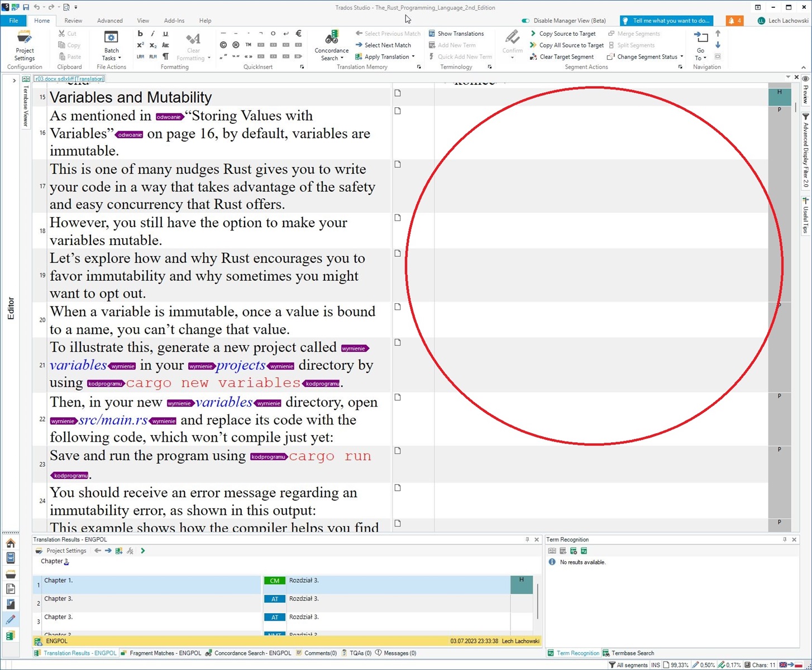Pin the Translation Results panel
Image resolution: width=812 pixels, height=670 pixels.
527,539
